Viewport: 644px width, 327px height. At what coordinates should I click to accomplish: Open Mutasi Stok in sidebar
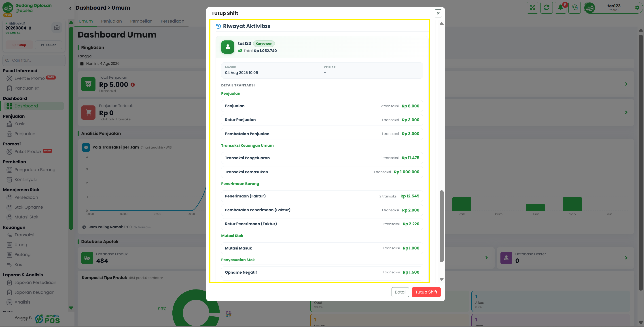[x=26, y=217]
